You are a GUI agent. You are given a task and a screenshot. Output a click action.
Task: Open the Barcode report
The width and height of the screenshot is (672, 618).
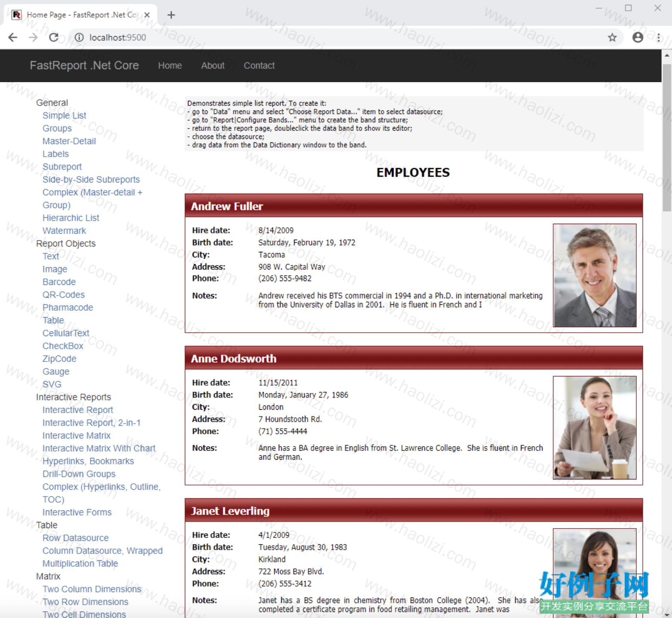(59, 282)
